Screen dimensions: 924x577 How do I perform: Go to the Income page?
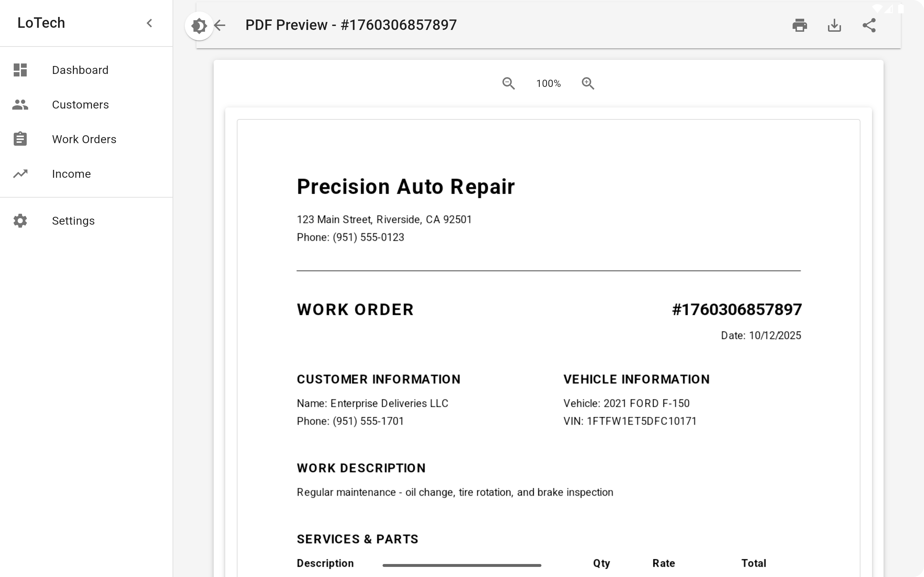coord(71,174)
